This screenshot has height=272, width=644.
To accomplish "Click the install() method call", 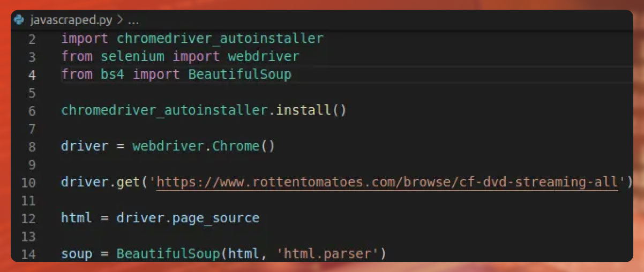I will (311, 110).
